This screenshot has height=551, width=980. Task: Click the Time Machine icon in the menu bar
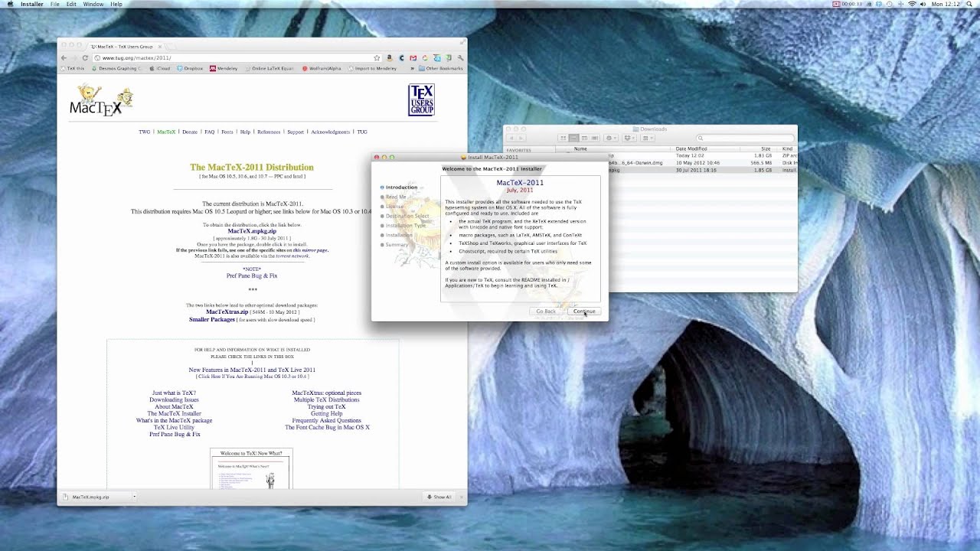(x=888, y=5)
